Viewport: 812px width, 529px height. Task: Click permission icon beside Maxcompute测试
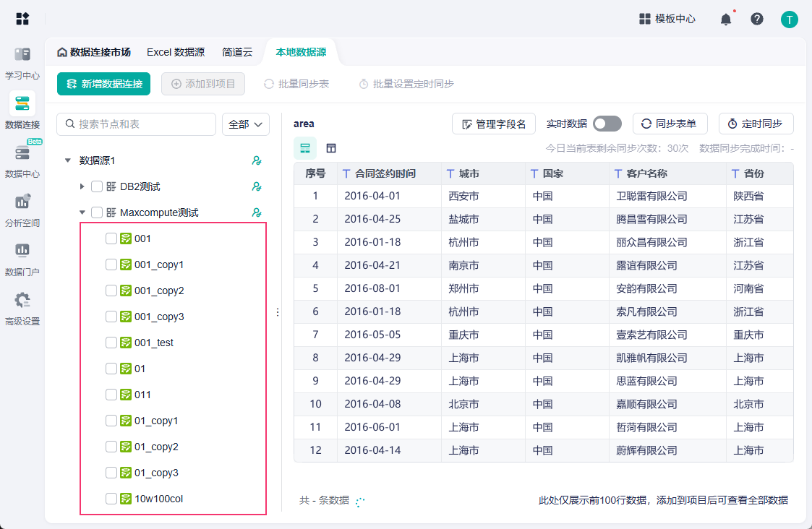tap(257, 212)
